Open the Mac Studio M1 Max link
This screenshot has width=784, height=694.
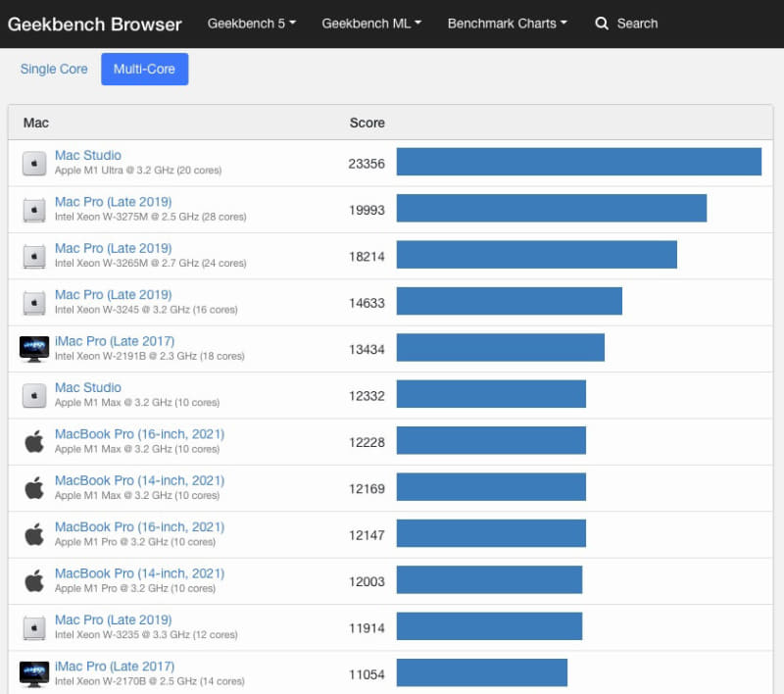(88, 387)
